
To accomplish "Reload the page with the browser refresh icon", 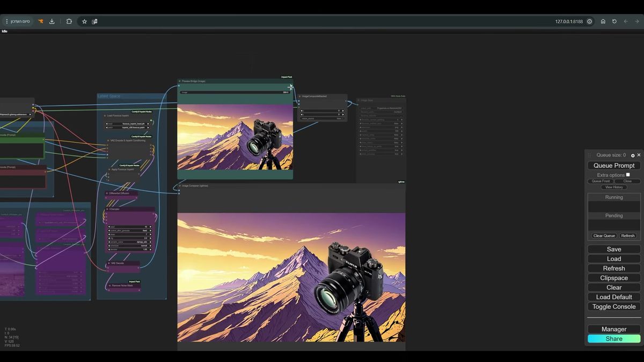I will point(614,21).
